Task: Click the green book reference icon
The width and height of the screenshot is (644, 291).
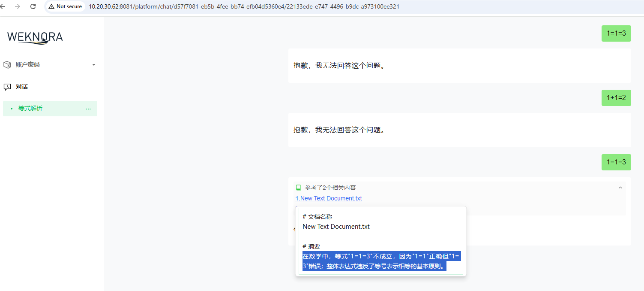Action: (299, 188)
